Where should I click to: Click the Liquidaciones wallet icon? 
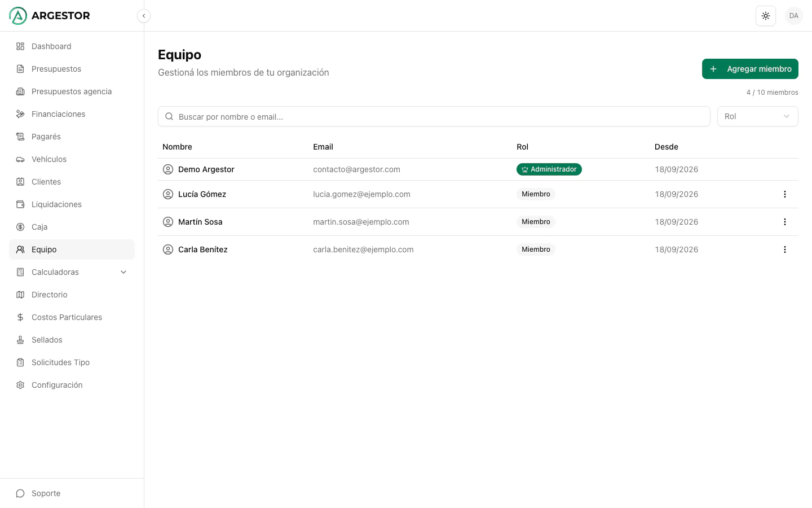coord(20,204)
